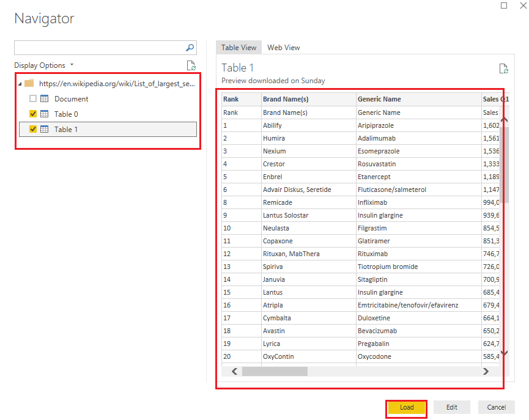Check the Document checkbox

tap(33, 98)
